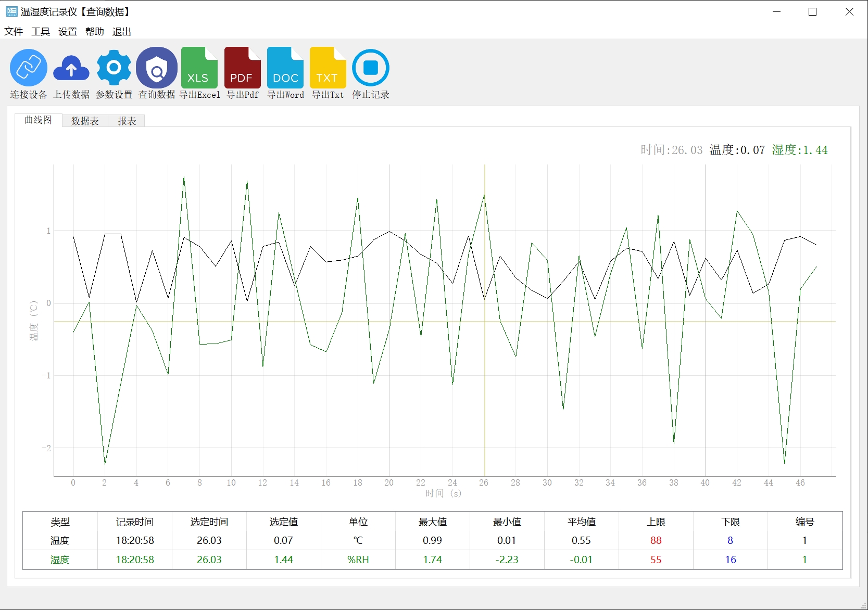Select the 温度 row label in table
868x610 pixels.
[60, 541]
